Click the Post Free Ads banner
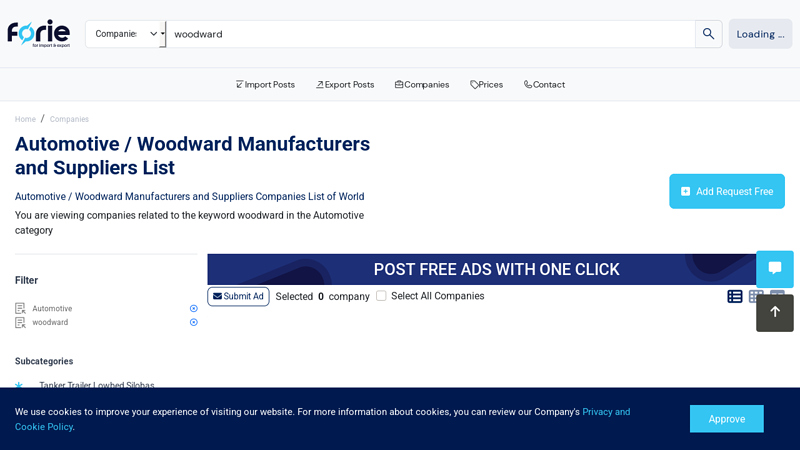 tap(482, 269)
